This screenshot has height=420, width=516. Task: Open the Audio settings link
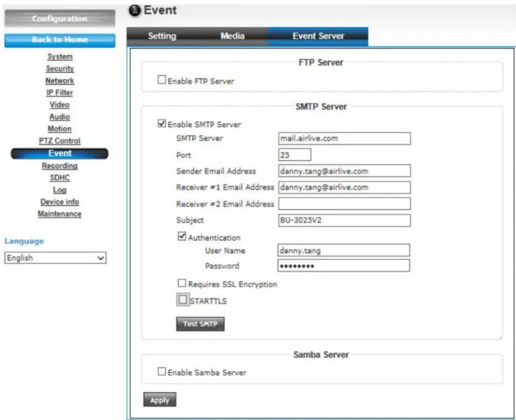coord(60,116)
